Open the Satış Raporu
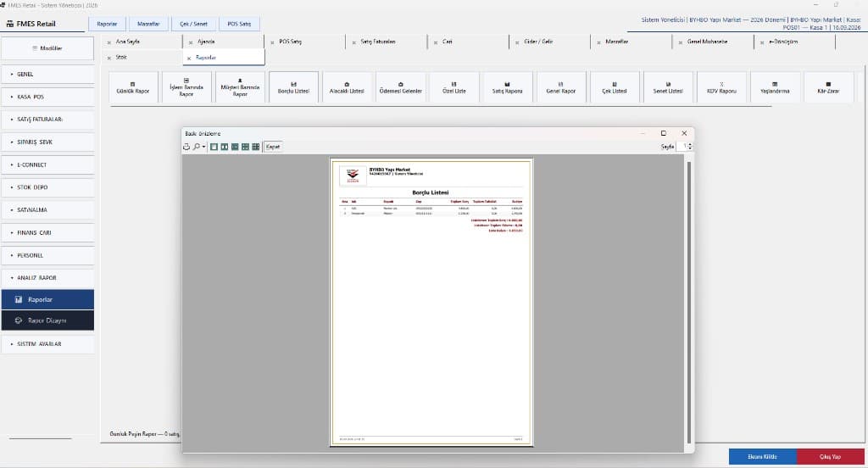Viewport: 868px width, 468px height. 507,87
